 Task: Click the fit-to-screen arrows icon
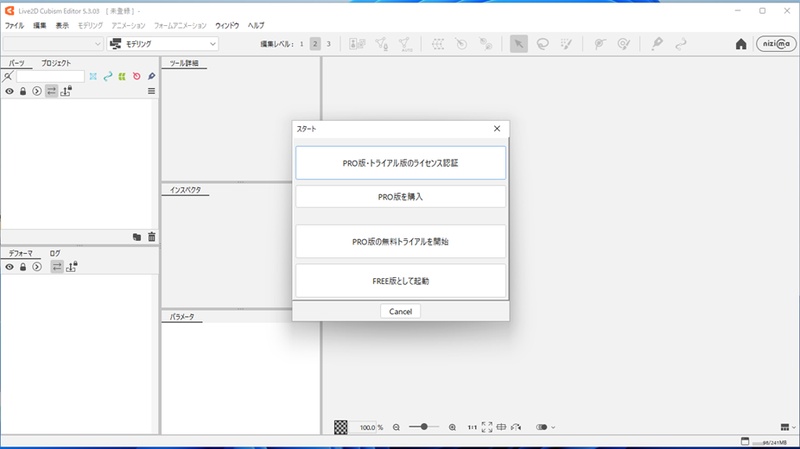coord(487,427)
